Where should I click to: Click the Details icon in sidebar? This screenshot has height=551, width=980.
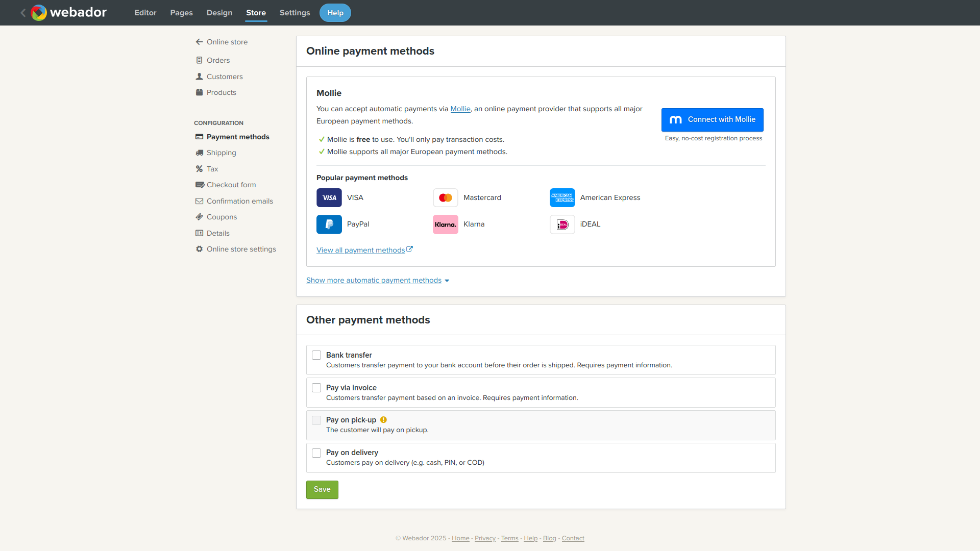199,233
